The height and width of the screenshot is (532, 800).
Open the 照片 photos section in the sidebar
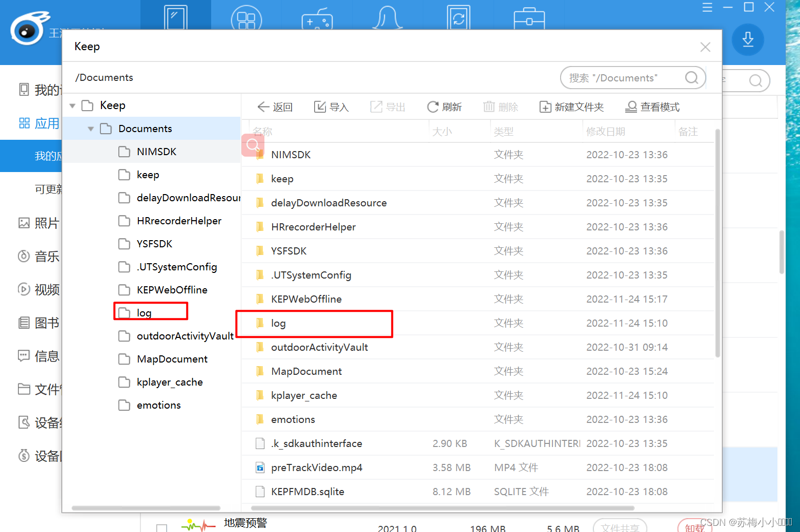coord(39,223)
